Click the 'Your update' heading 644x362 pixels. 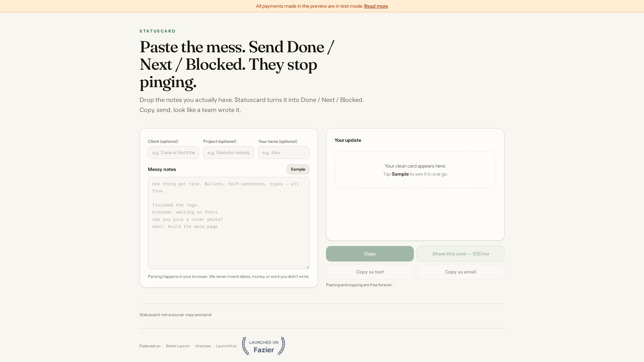coord(348,140)
